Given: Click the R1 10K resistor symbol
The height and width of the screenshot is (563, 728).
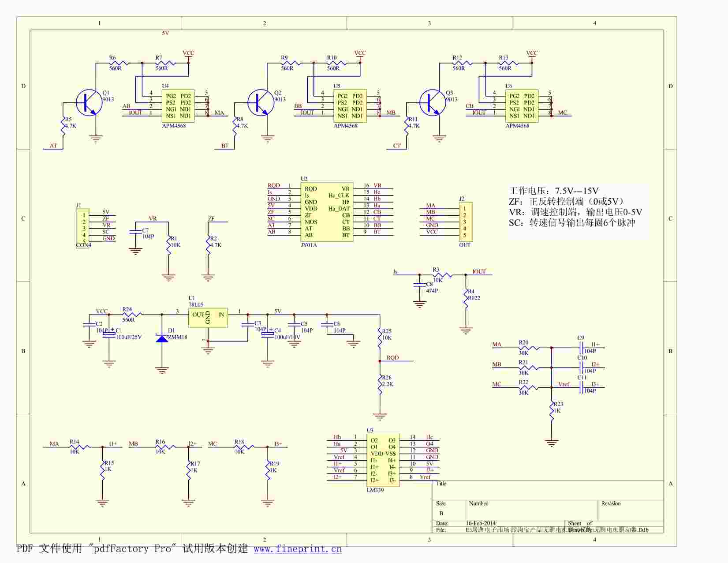Looking at the screenshot, I should [x=168, y=245].
